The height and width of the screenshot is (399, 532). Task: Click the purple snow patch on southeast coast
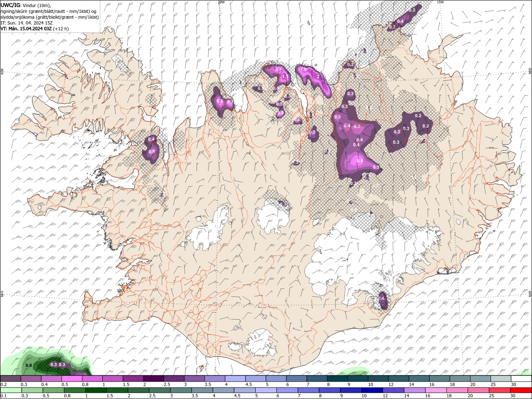pos(382,300)
